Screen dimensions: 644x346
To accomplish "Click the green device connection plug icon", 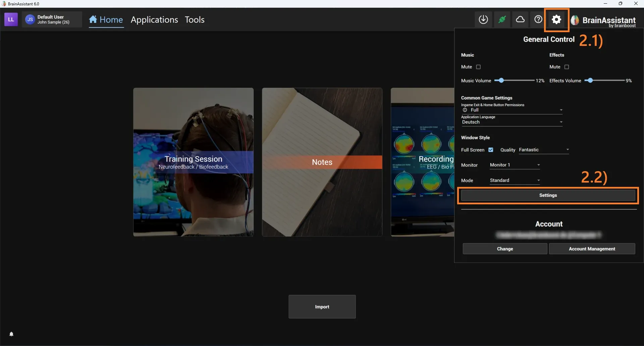I will tap(502, 19).
